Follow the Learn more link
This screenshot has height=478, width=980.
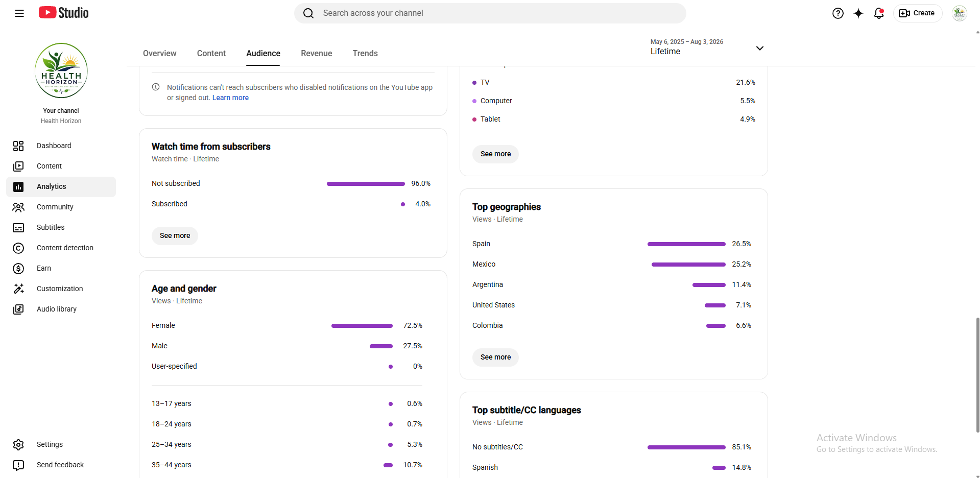tap(230, 98)
